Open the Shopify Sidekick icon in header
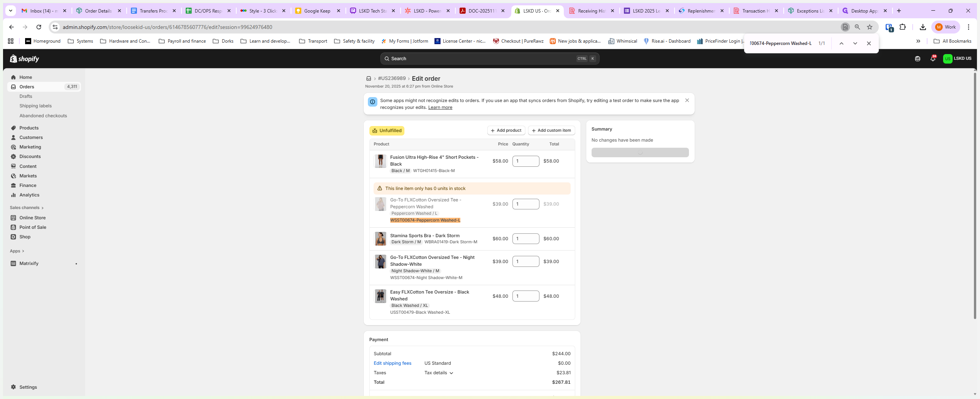Screen dimensions: 980x399 point(917,59)
